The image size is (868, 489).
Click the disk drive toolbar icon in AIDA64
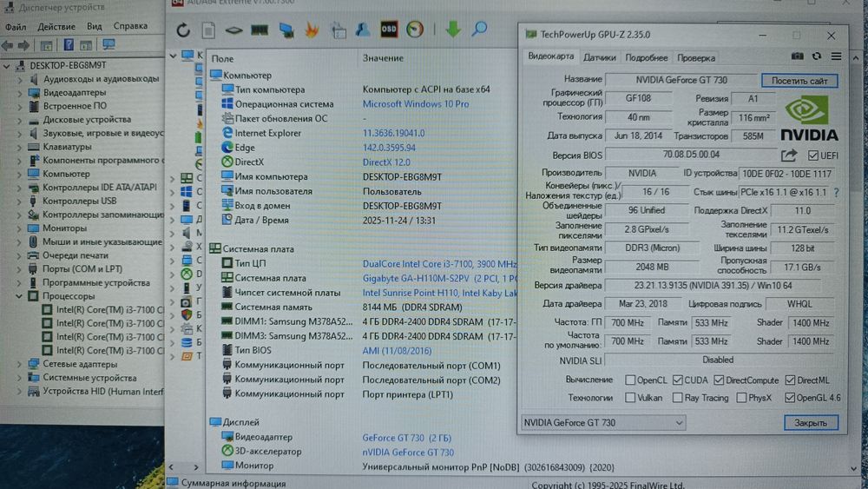233,30
